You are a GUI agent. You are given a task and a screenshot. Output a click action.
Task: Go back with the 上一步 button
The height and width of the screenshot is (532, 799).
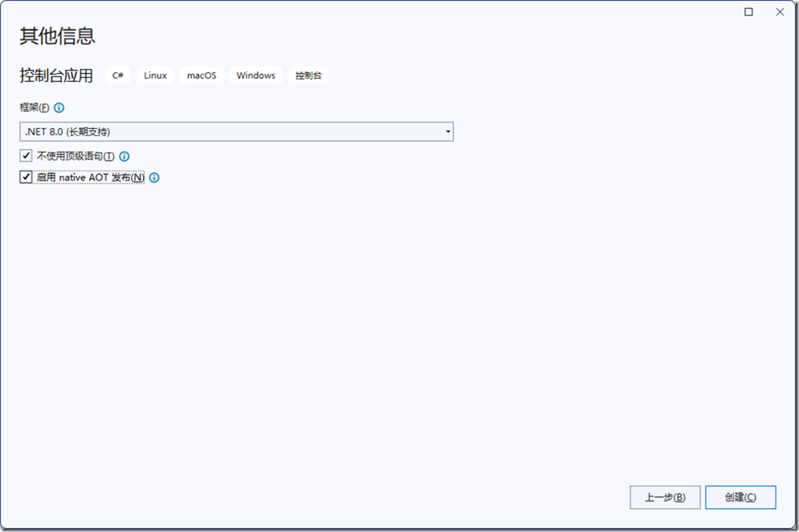coord(665,497)
